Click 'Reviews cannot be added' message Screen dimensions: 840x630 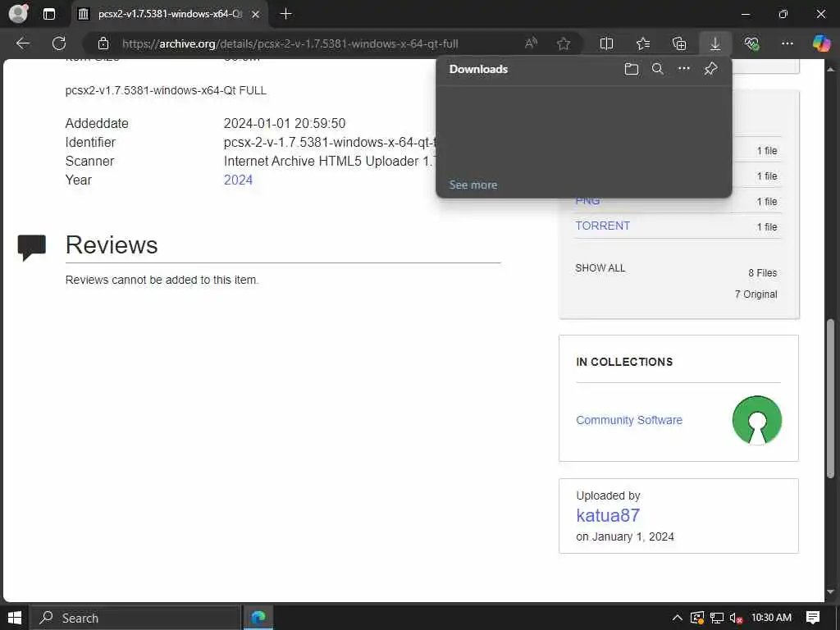coord(162,280)
